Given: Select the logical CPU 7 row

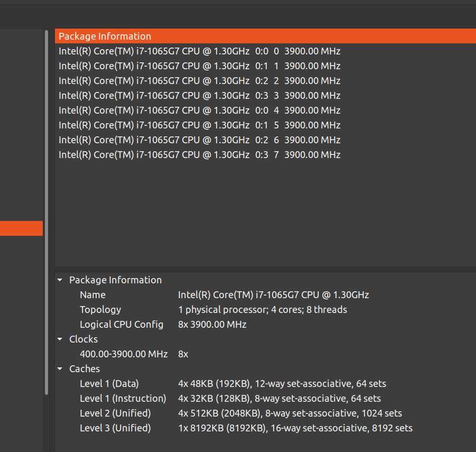Looking at the screenshot, I should (x=199, y=155).
